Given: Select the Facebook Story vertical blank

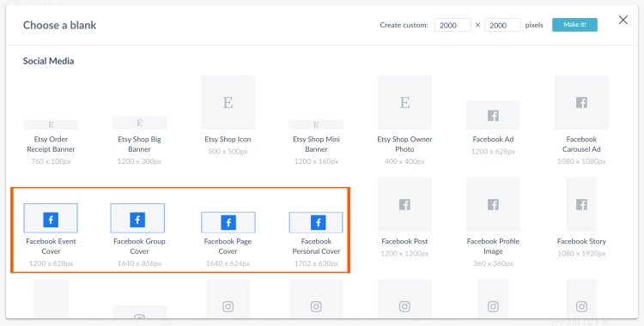Looking at the screenshot, I should (581, 204).
